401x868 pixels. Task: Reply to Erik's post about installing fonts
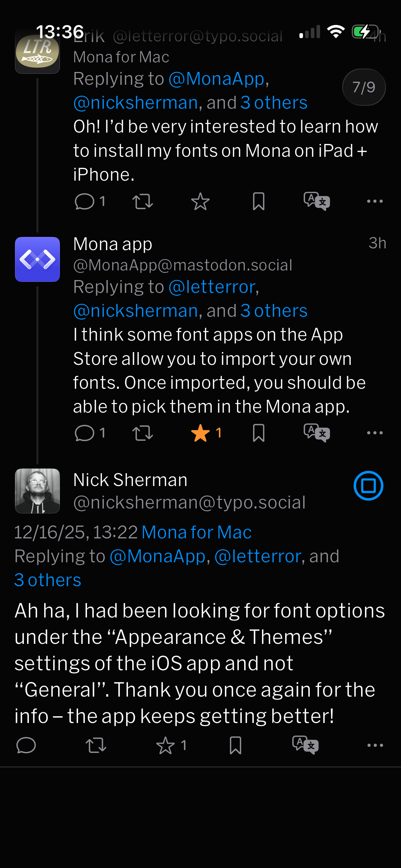pyautogui.click(x=84, y=202)
